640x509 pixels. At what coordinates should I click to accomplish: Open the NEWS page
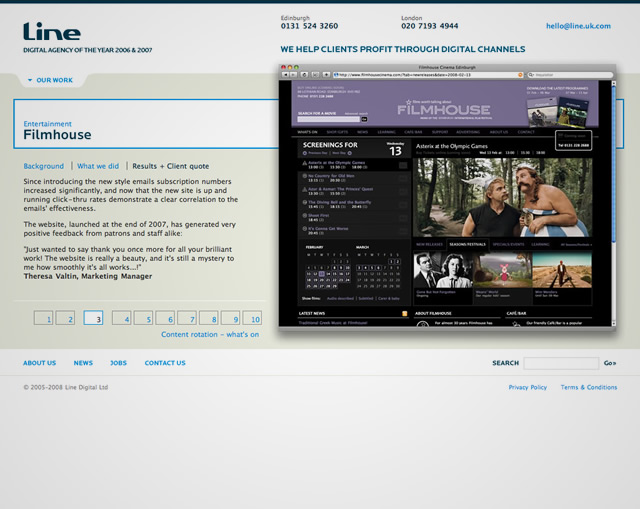[83, 363]
